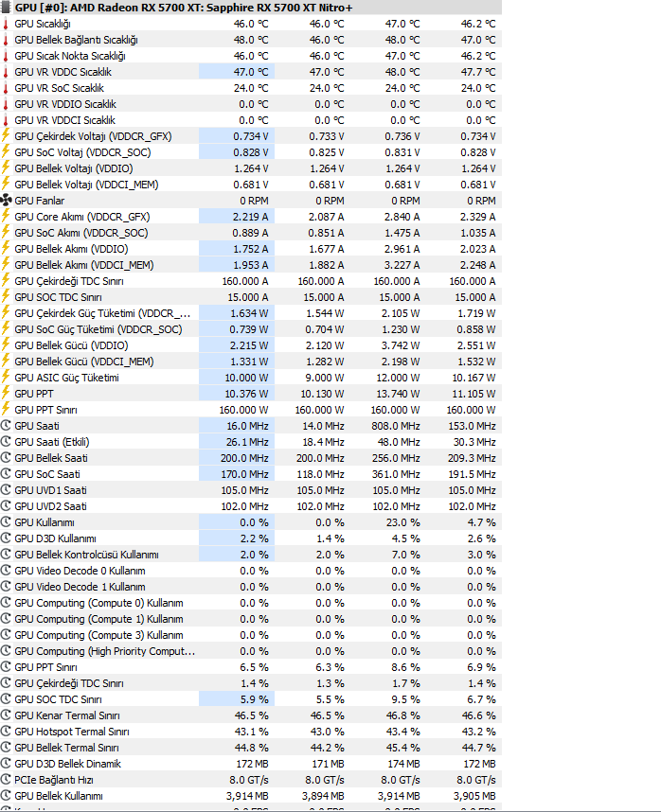Screen dimensions: 661x812
Task: Click lightning icon beside GPU Bellek Voltajı (VDDIO)
Action: pyautogui.click(x=6, y=168)
